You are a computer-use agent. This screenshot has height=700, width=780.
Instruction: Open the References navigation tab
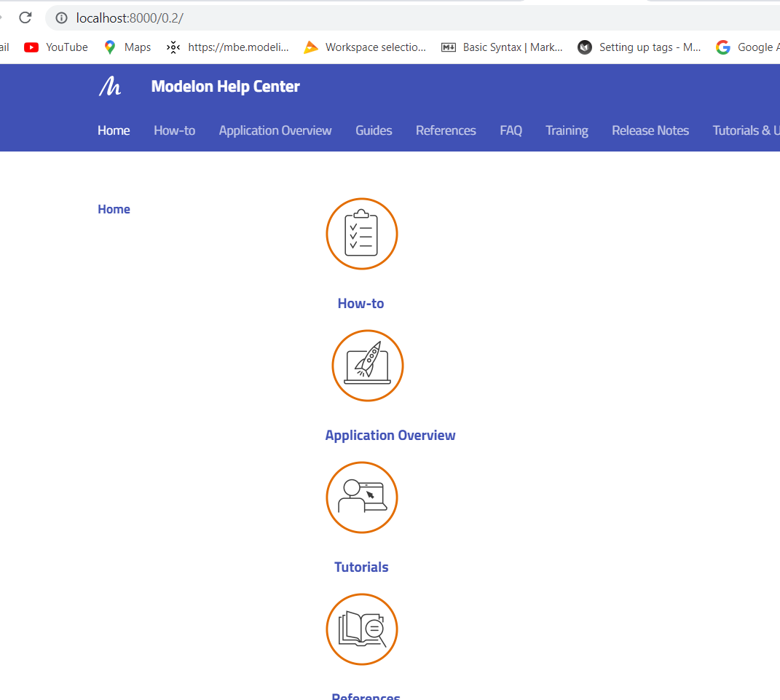point(446,130)
